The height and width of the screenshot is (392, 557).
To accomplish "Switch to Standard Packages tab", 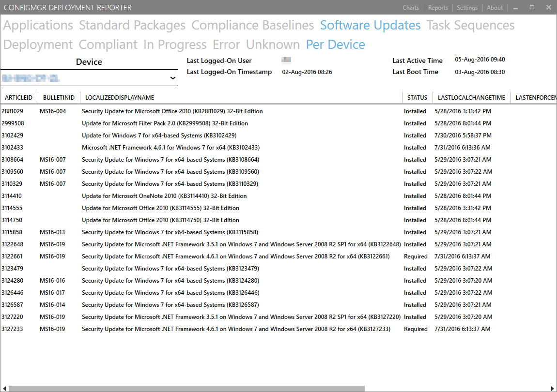I will click(x=132, y=25).
